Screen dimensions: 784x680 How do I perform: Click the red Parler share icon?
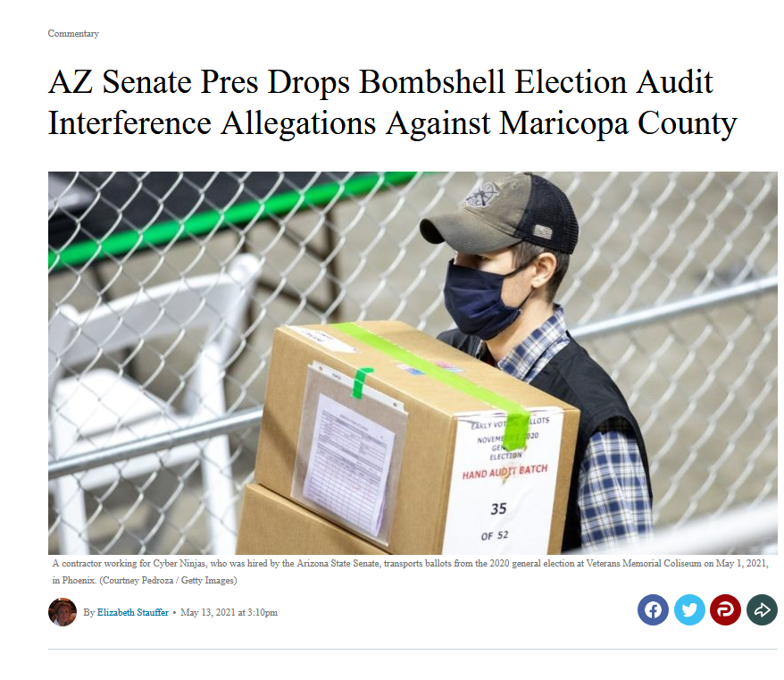725,609
